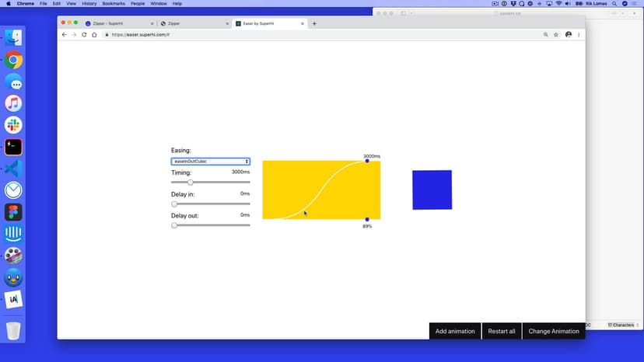Open the easeInOutCubic easing dropdown
The image size is (644, 362).
click(x=210, y=162)
